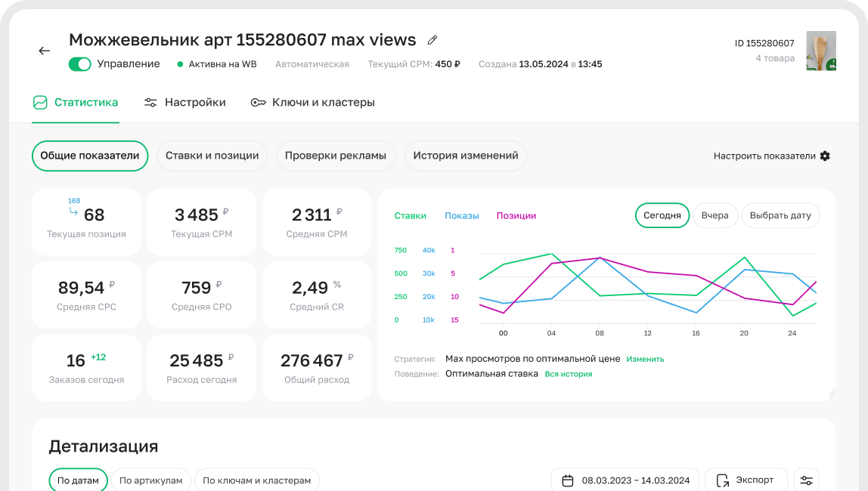Viewport: 868px width, 491px height.
Task: Open the Выбрать дату date picker
Action: 780,215
